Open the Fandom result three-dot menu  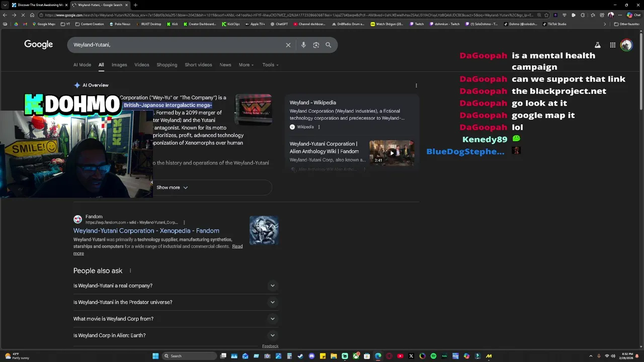point(184,222)
